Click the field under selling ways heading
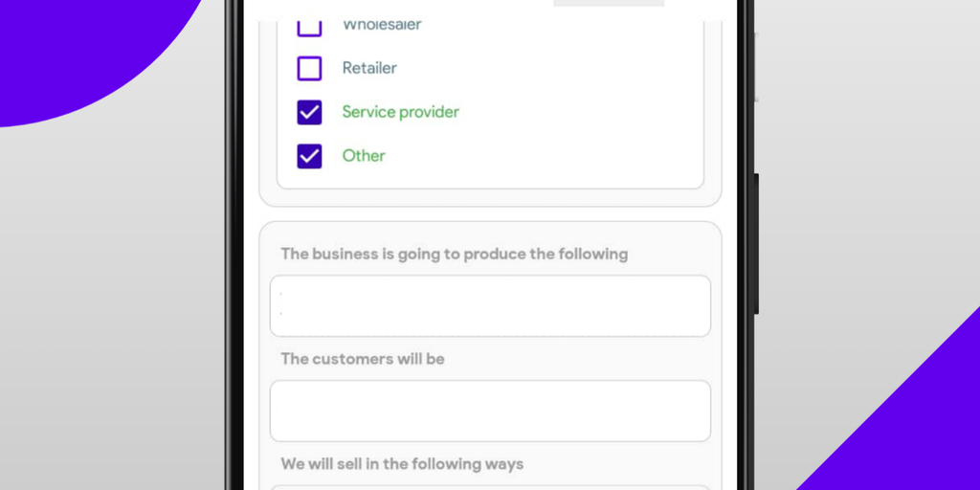Screen dimensions: 980x490 pyautogui.click(x=490, y=486)
